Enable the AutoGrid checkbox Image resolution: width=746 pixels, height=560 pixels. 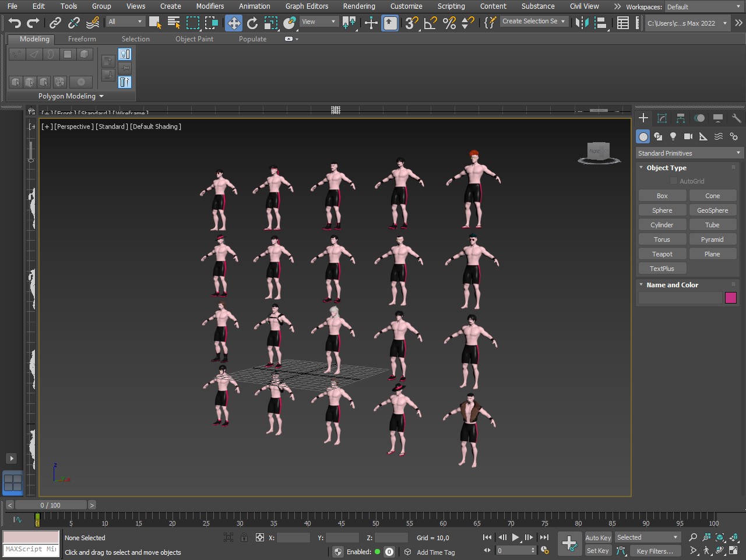(674, 181)
